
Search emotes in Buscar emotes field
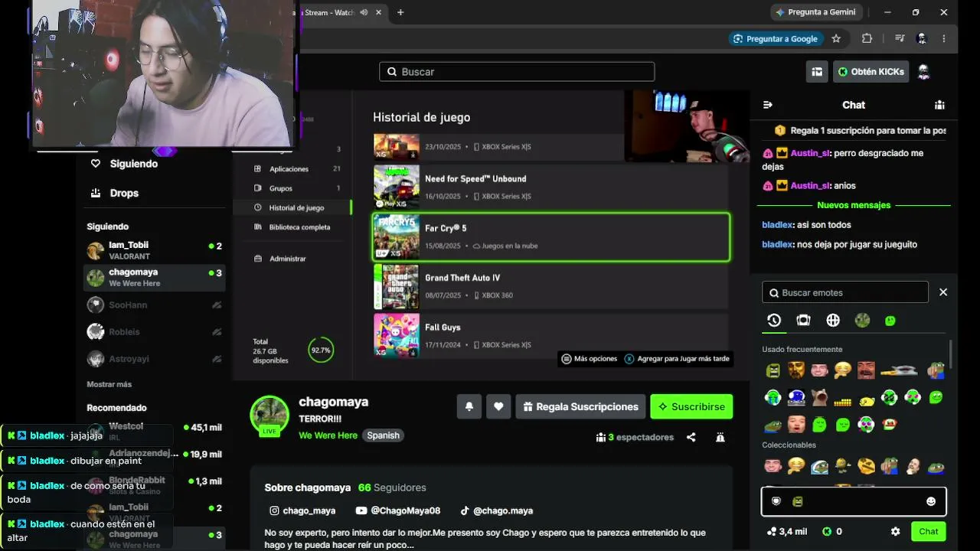845,292
